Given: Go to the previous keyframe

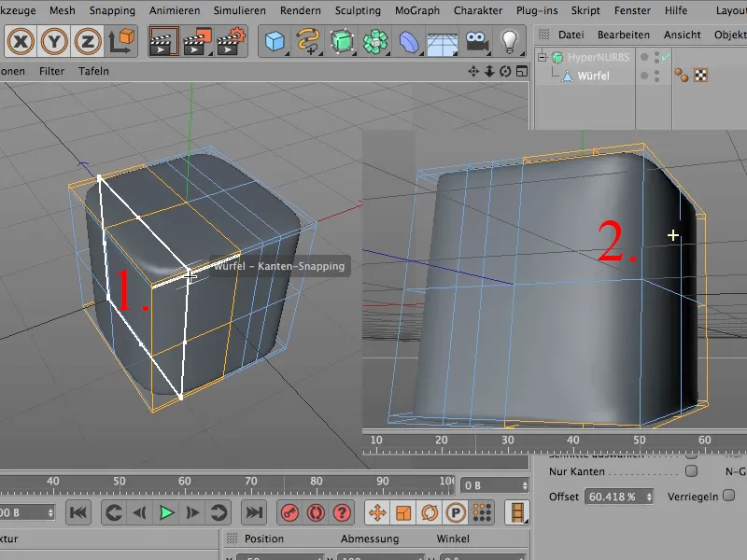Looking at the screenshot, I should pos(113,512).
